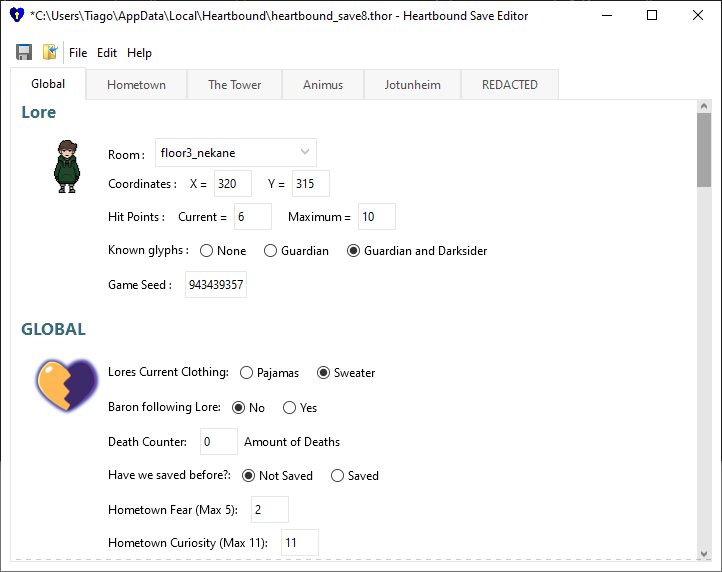Switch to the Hometown tab
Image resolution: width=722 pixels, height=572 pixels.
tap(136, 85)
